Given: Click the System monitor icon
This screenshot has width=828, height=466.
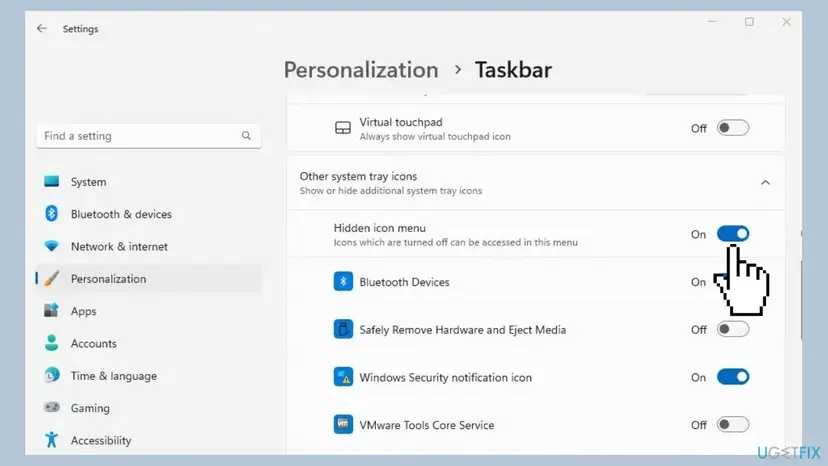Looking at the screenshot, I should tap(52, 182).
